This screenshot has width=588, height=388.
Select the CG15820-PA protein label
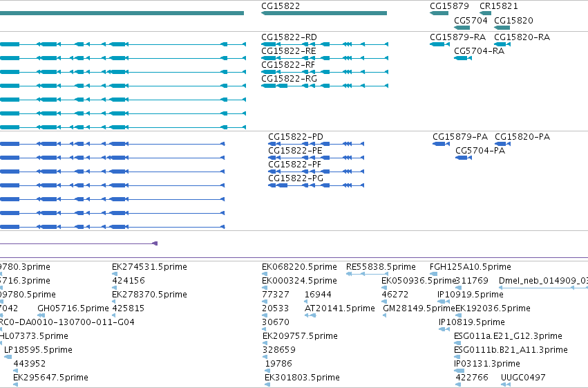click(x=522, y=136)
